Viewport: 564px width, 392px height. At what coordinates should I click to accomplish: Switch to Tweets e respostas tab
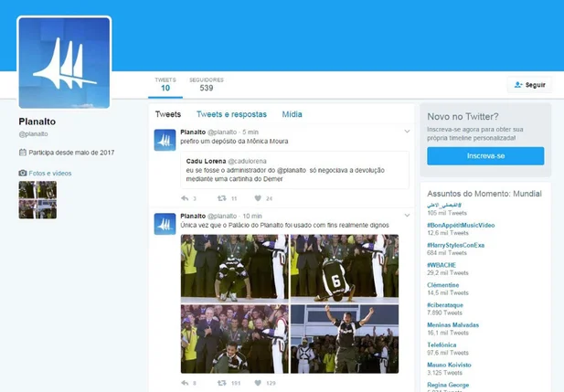(231, 114)
